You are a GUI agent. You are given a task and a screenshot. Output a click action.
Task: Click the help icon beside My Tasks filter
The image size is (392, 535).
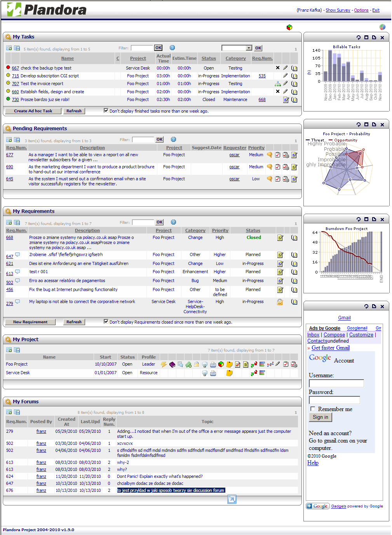point(172,48)
